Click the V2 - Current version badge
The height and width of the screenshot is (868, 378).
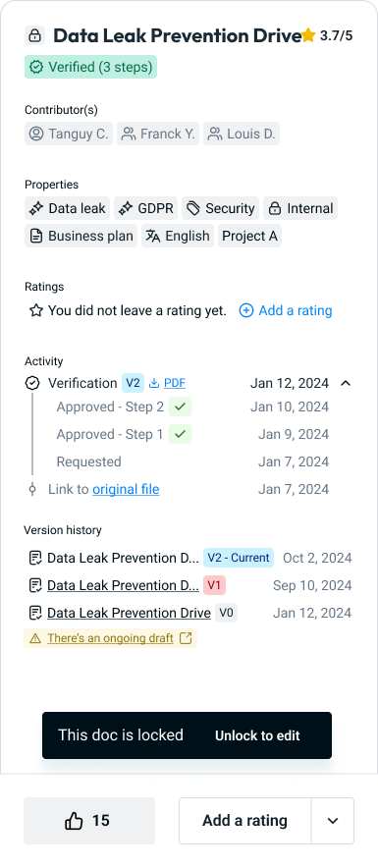tap(239, 558)
